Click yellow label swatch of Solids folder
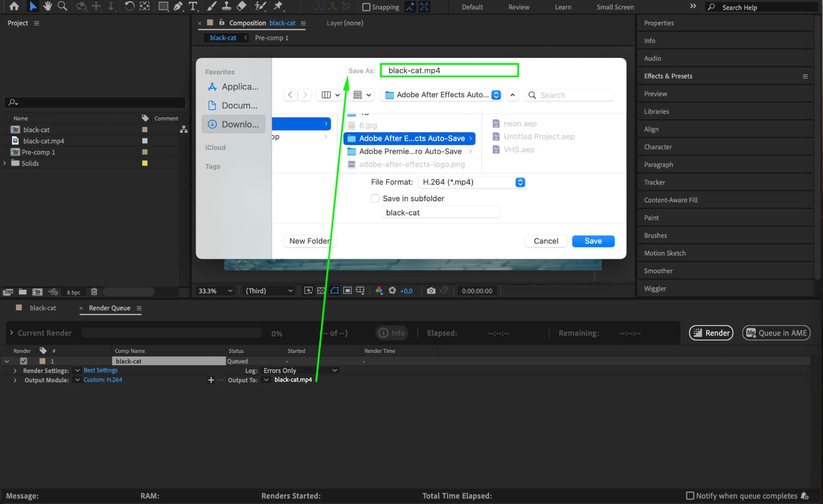 (145, 163)
